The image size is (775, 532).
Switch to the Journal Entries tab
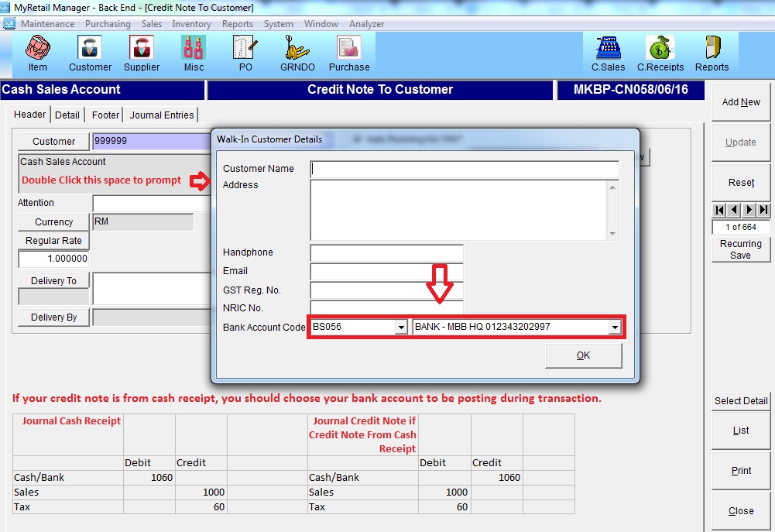click(162, 115)
